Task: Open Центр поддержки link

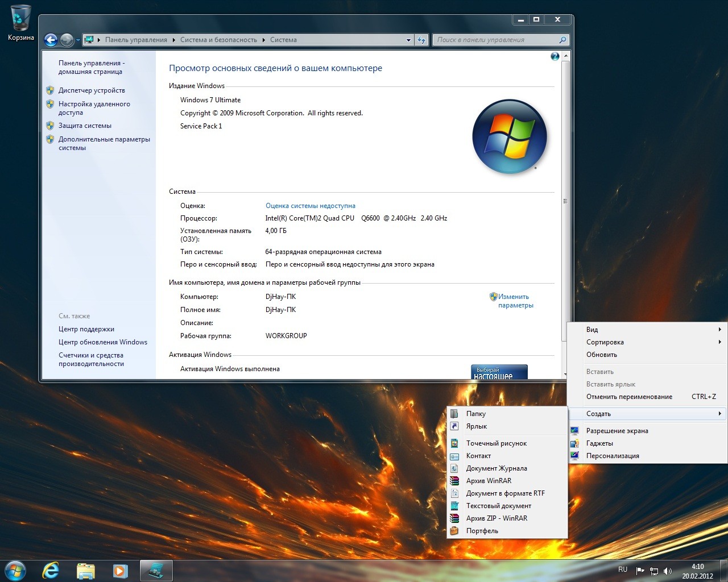Action: 86,329
